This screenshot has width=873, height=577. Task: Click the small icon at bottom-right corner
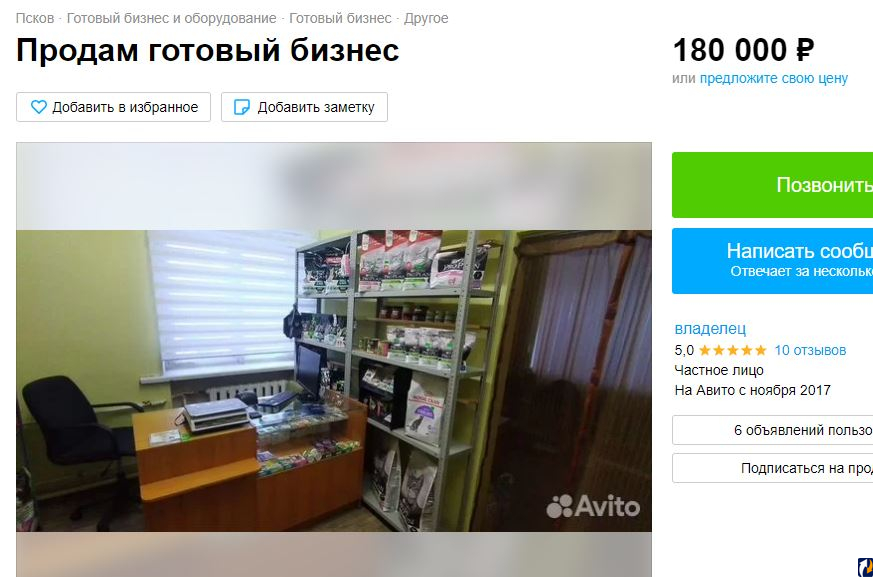tap(865, 568)
